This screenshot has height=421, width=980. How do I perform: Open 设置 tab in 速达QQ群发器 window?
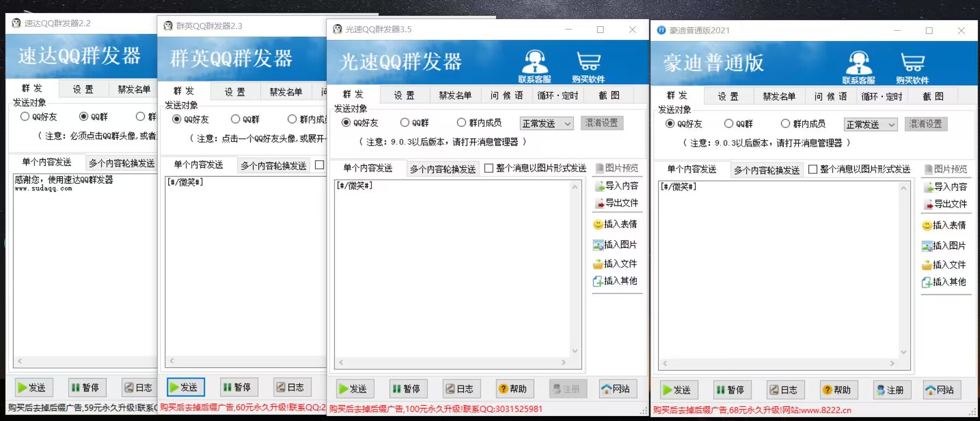(84, 89)
